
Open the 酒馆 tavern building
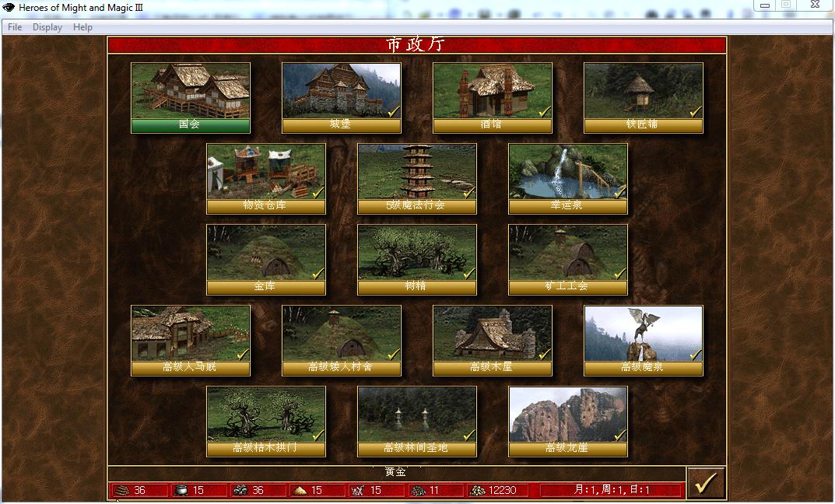click(492, 91)
